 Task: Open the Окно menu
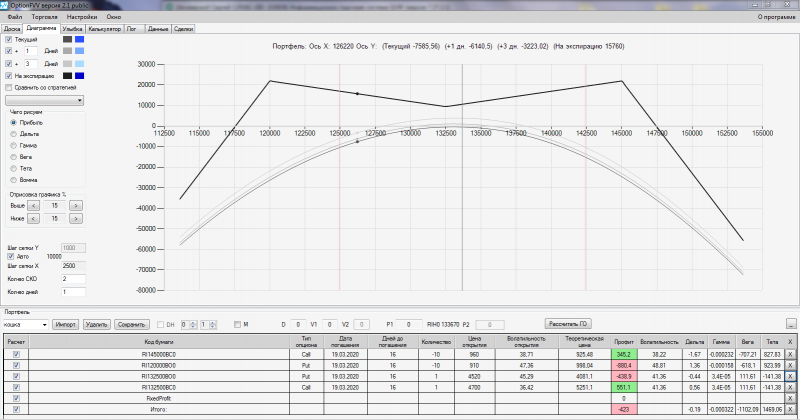point(114,17)
